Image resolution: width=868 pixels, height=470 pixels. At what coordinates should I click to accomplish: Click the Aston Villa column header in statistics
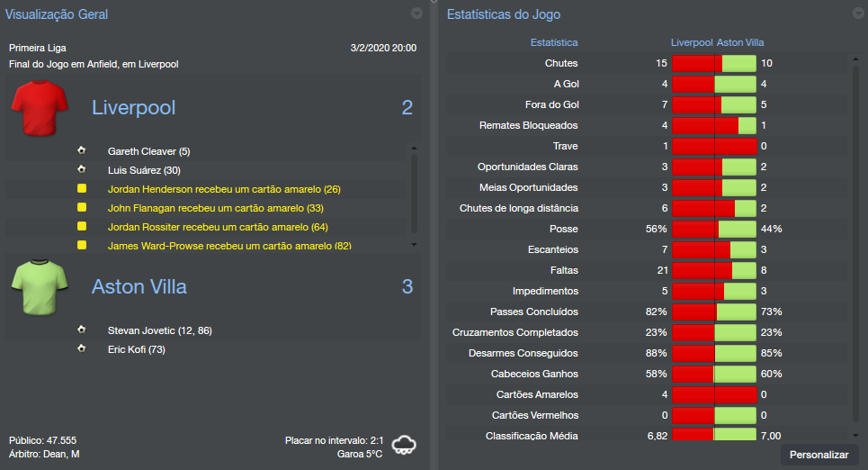[x=740, y=42]
